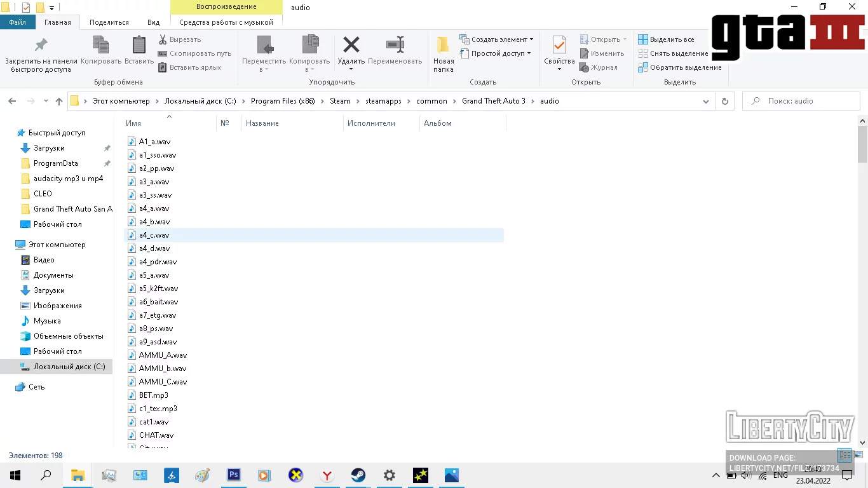Go up one folder level arrow
This screenshot has width=868, height=488.
(59, 101)
